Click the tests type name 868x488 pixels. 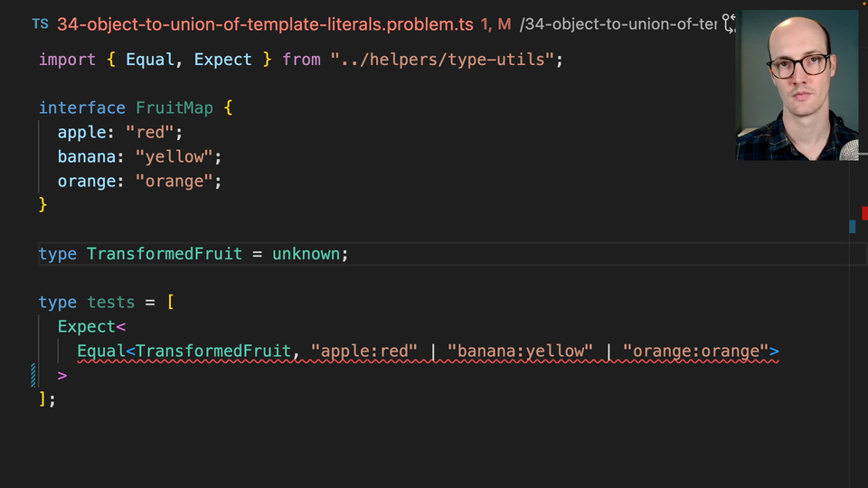coord(111,303)
